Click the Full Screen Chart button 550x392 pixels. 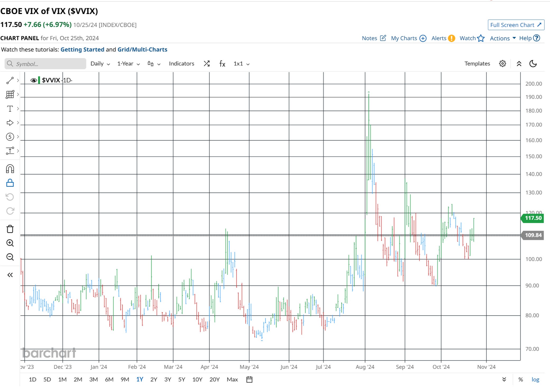click(516, 25)
